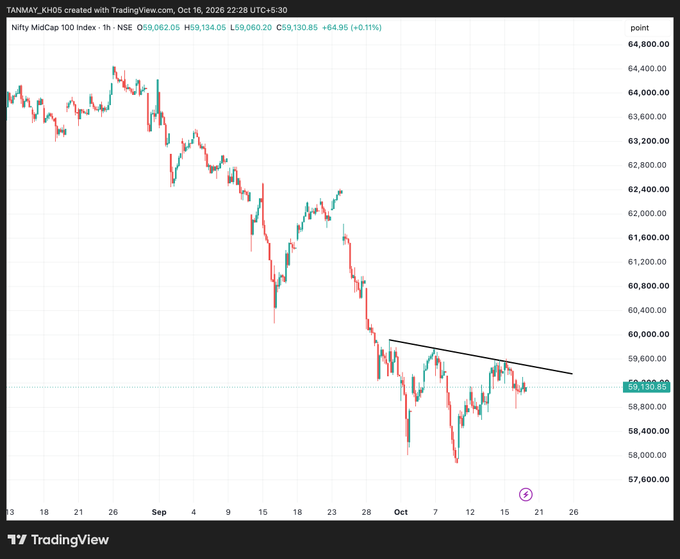This screenshot has height=559, width=680.
Task: Click the 58,000.00 price axis label
Action: tap(647, 455)
